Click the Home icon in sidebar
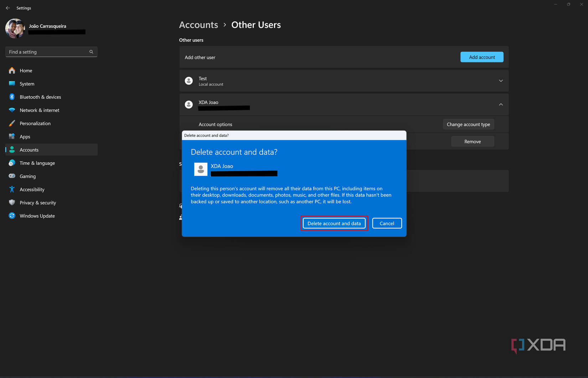588x378 pixels. click(12, 71)
